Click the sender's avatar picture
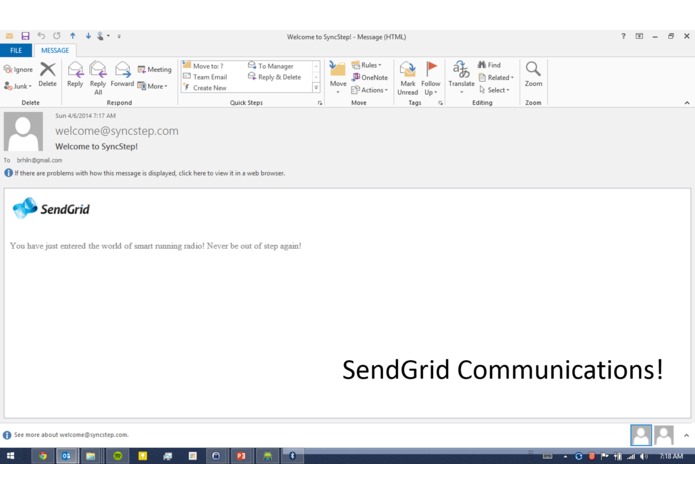695x494 pixels. tap(23, 131)
